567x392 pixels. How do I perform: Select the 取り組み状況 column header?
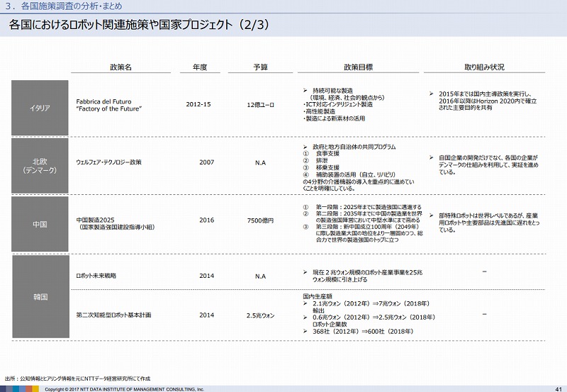pos(484,67)
